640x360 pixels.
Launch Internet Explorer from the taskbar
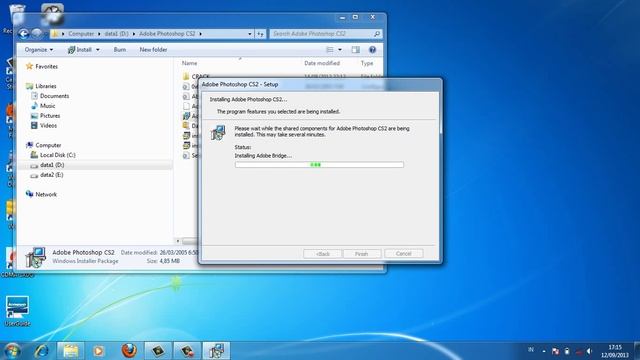coord(41,351)
